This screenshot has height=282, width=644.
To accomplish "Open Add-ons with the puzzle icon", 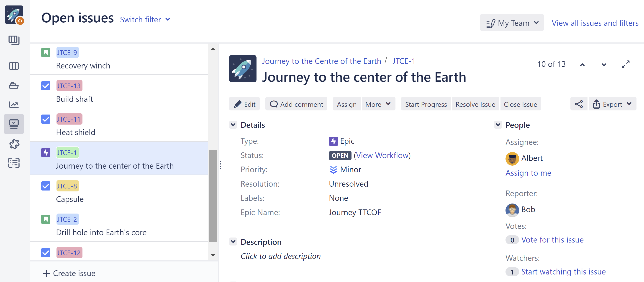I will [x=14, y=144].
